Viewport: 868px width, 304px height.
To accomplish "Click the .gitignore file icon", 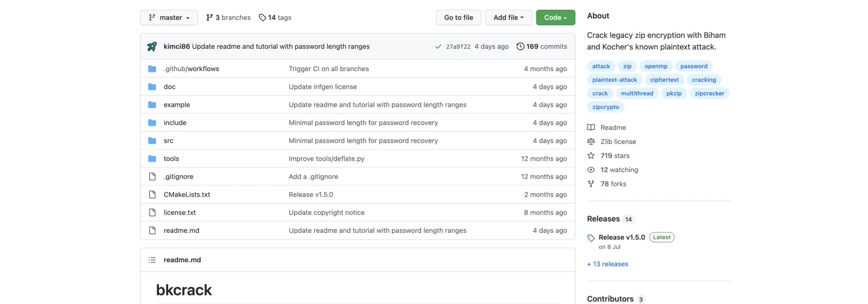I will coord(152,177).
